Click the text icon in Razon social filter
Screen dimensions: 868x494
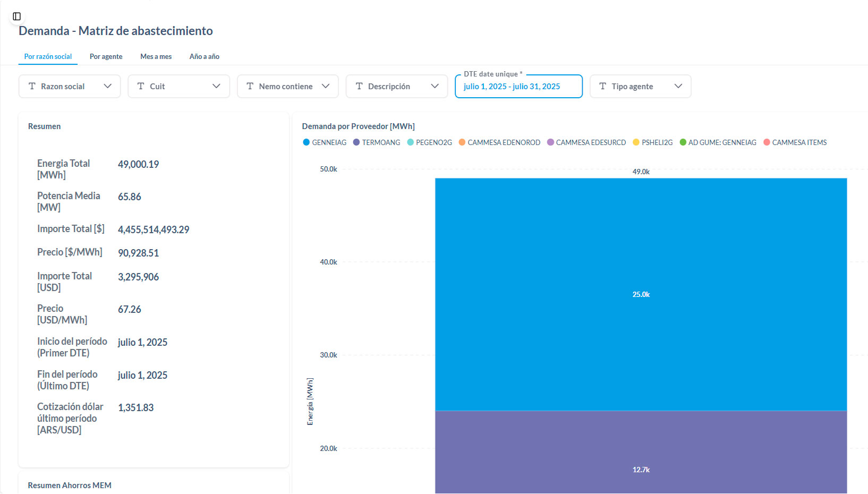pyautogui.click(x=32, y=86)
